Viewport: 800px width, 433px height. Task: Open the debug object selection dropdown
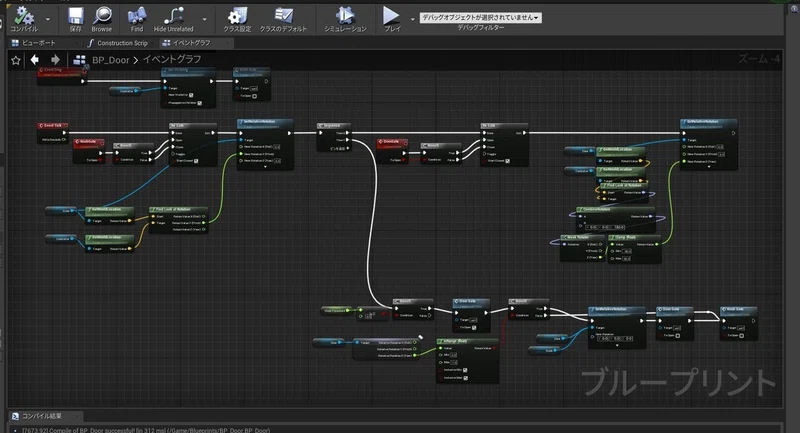click(x=480, y=17)
